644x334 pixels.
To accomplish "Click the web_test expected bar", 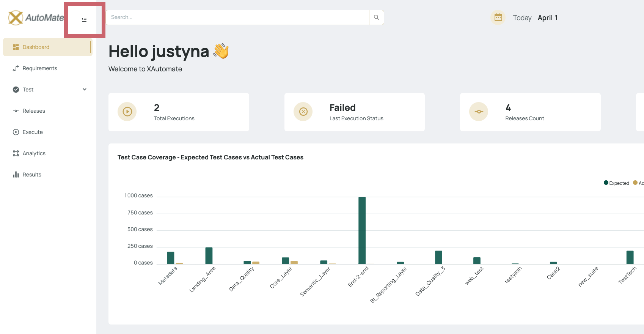I will 477,261.
